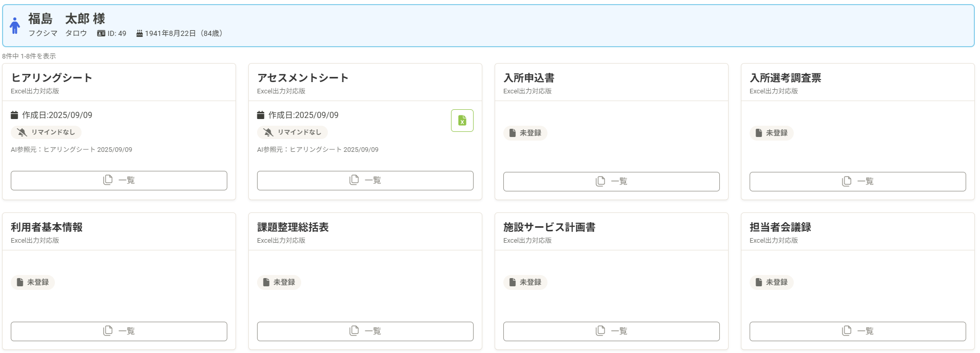Open the 一覧 list for 入所申込書

[x=611, y=182]
